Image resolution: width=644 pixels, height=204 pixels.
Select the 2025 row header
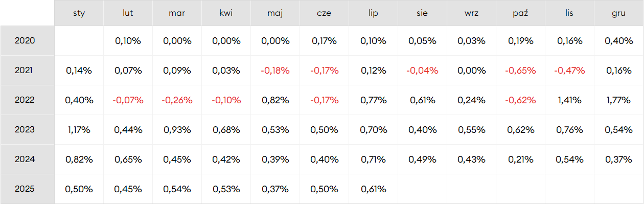27,189
